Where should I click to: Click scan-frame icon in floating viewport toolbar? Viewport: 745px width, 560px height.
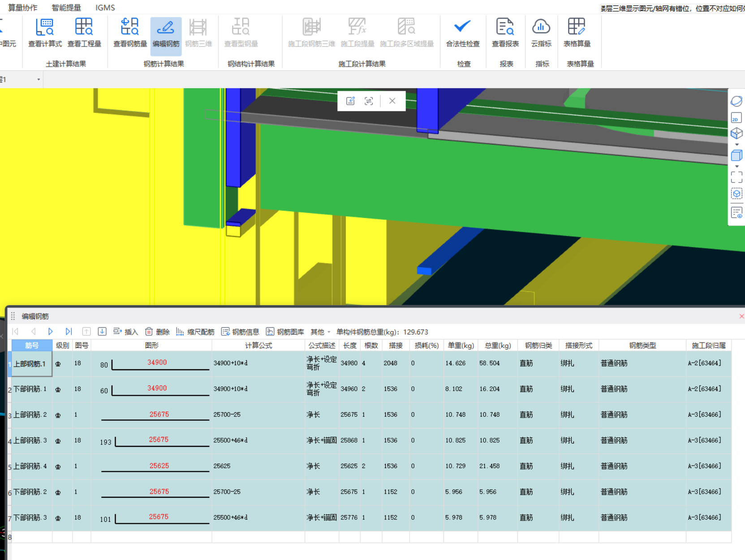[x=369, y=101]
